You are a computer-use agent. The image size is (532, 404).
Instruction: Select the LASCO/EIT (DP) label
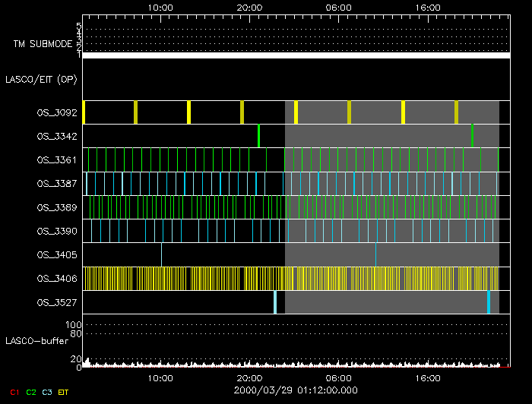[43, 78]
